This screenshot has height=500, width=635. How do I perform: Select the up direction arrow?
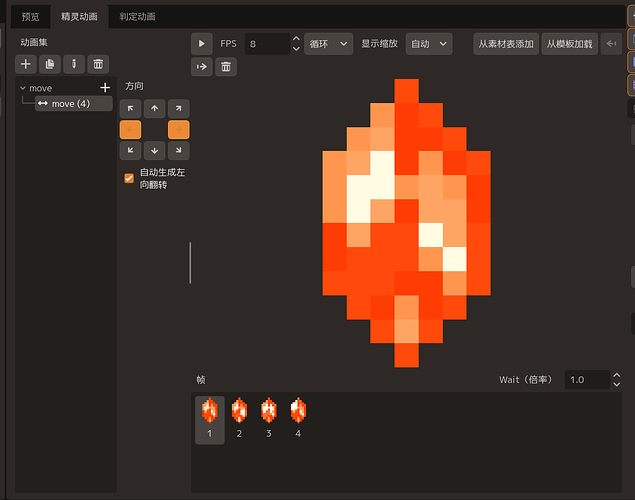[x=154, y=109]
